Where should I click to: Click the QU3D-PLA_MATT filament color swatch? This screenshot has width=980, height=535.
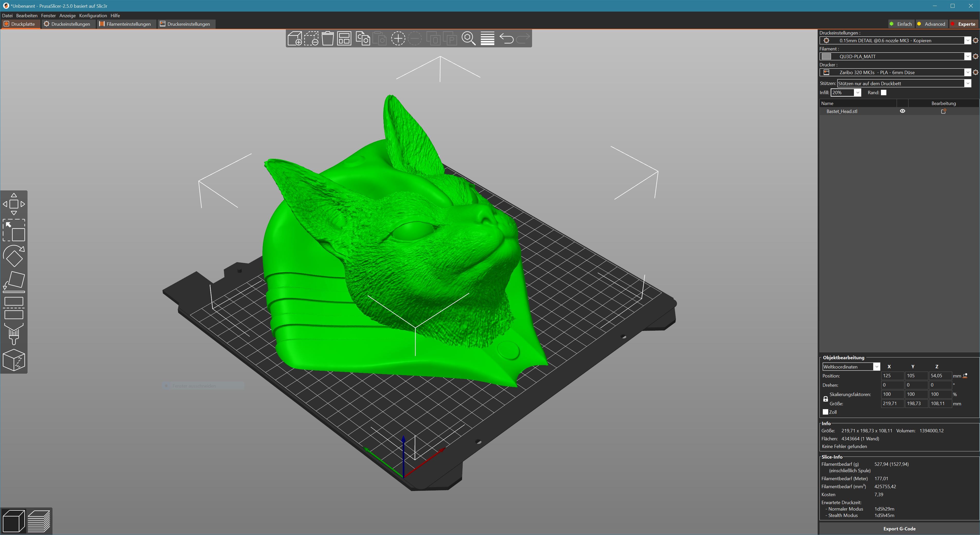(826, 56)
